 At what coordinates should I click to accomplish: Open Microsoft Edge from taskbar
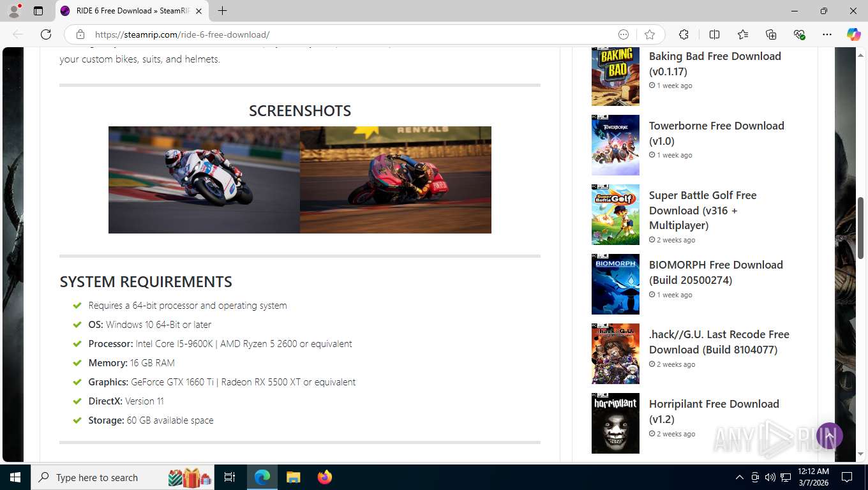point(262,477)
